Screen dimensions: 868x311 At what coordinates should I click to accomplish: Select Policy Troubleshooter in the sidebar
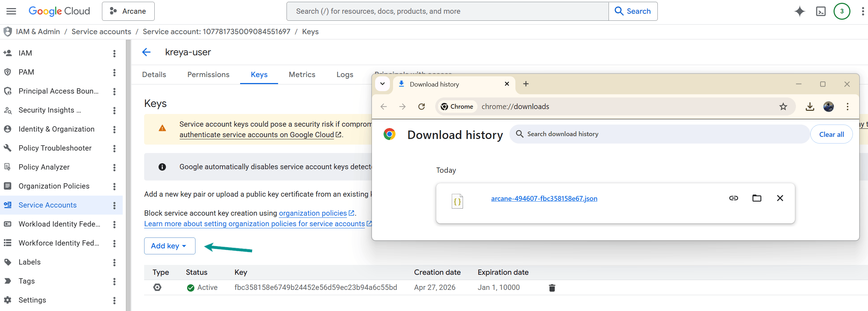pos(55,148)
